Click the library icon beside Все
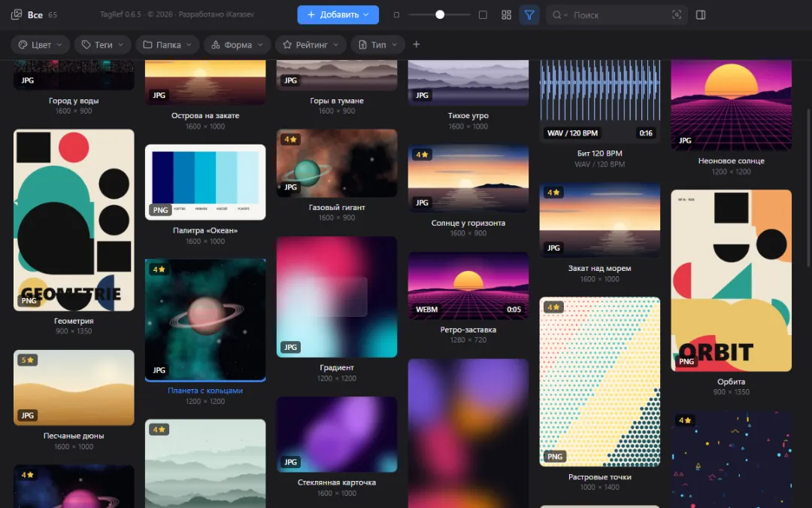This screenshot has height=508, width=812. pos(17,14)
